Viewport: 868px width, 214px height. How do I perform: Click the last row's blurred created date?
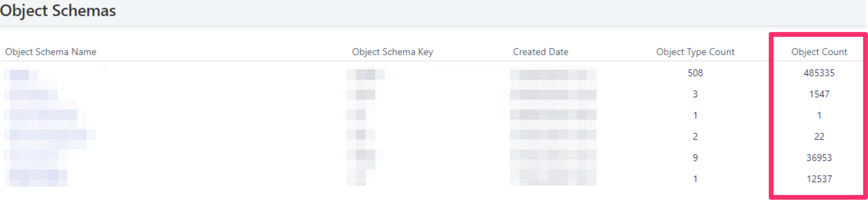(x=552, y=178)
